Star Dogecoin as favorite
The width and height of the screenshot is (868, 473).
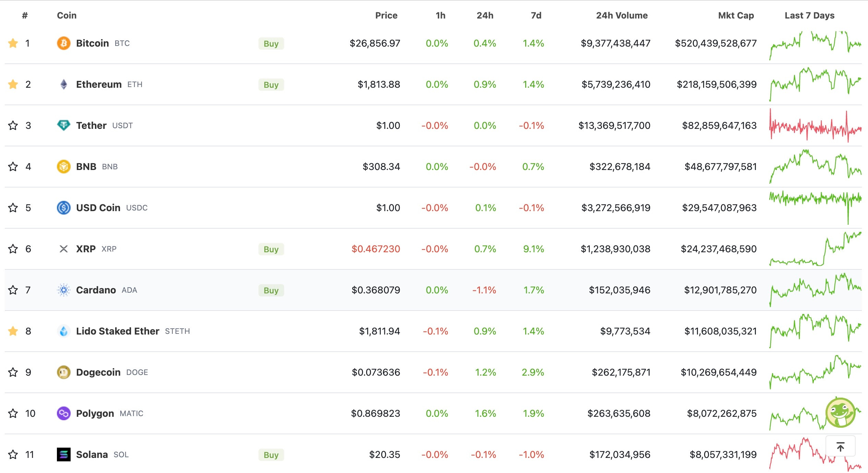click(13, 372)
